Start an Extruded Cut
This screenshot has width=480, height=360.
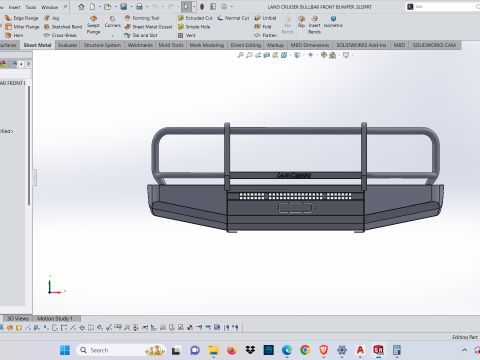(195, 18)
